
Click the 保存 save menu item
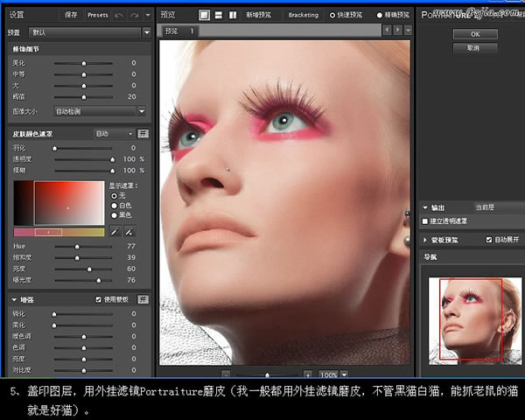[71, 15]
